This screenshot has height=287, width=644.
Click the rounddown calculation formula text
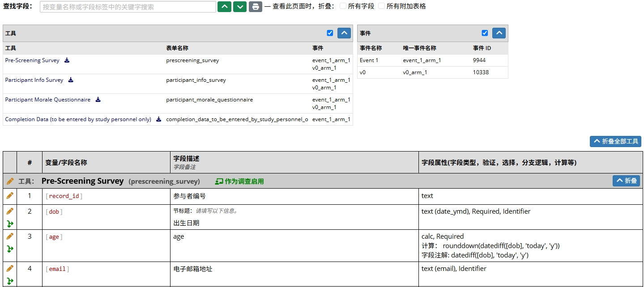click(x=501, y=246)
